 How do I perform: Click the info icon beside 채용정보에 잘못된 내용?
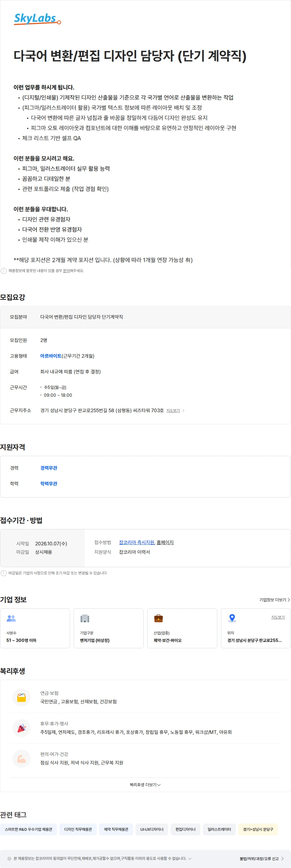pyautogui.click(x=4, y=271)
